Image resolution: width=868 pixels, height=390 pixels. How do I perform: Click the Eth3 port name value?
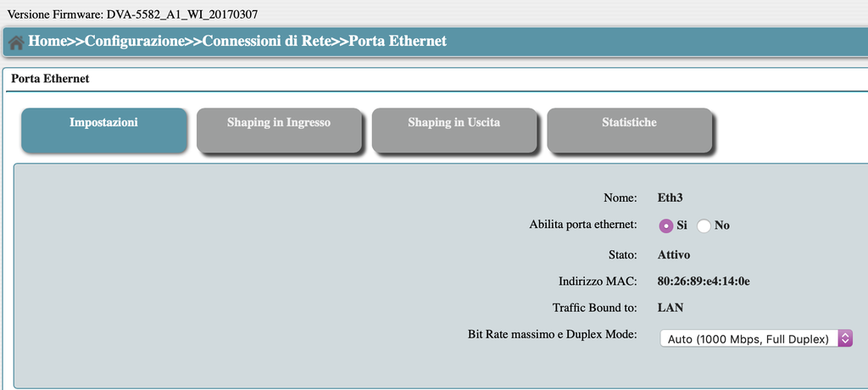click(670, 198)
